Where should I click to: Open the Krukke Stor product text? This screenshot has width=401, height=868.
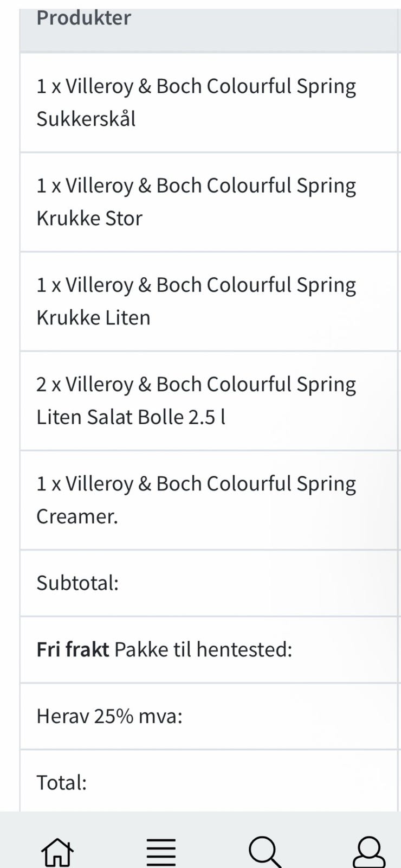click(89, 218)
